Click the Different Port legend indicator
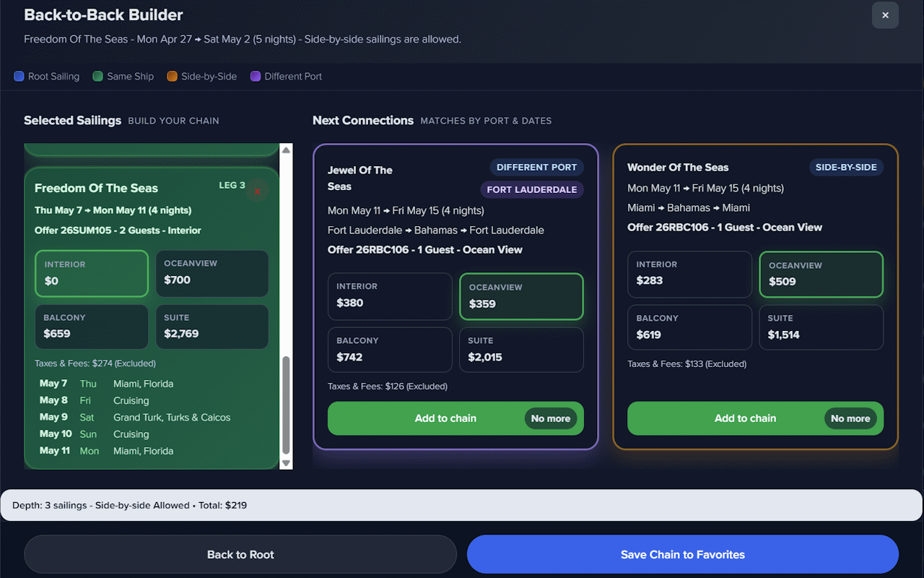This screenshot has width=924, height=578. 255,76
